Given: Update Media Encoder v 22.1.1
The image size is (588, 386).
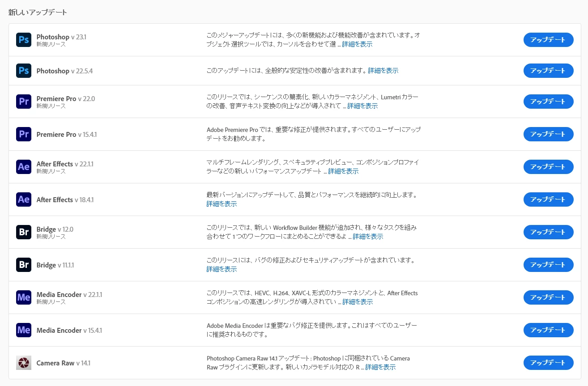Looking at the screenshot, I should tap(548, 297).
